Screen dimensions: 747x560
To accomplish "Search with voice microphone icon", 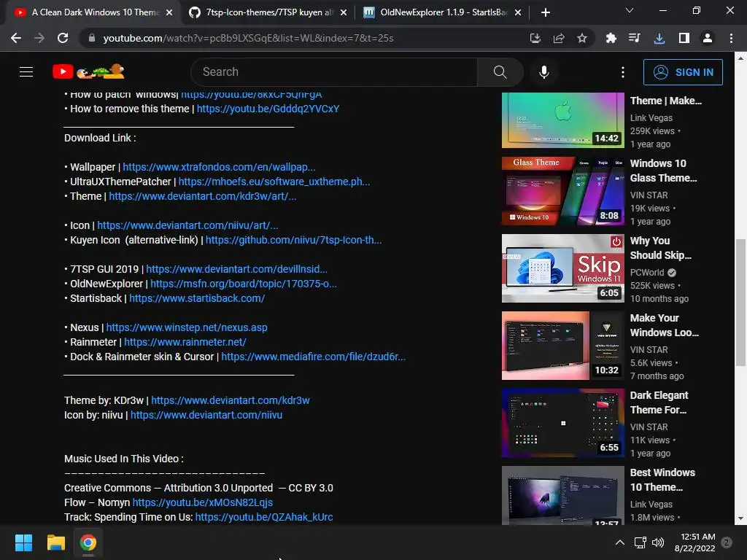I will (544, 72).
